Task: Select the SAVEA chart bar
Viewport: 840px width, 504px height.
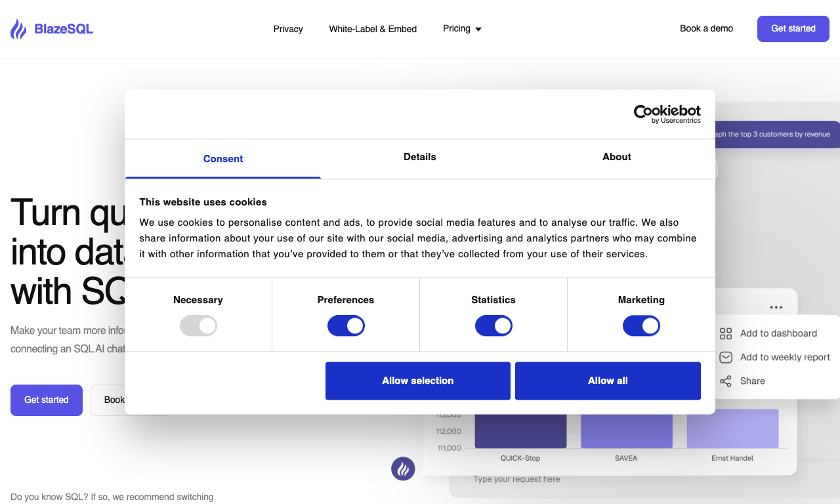Action: click(627, 431)
